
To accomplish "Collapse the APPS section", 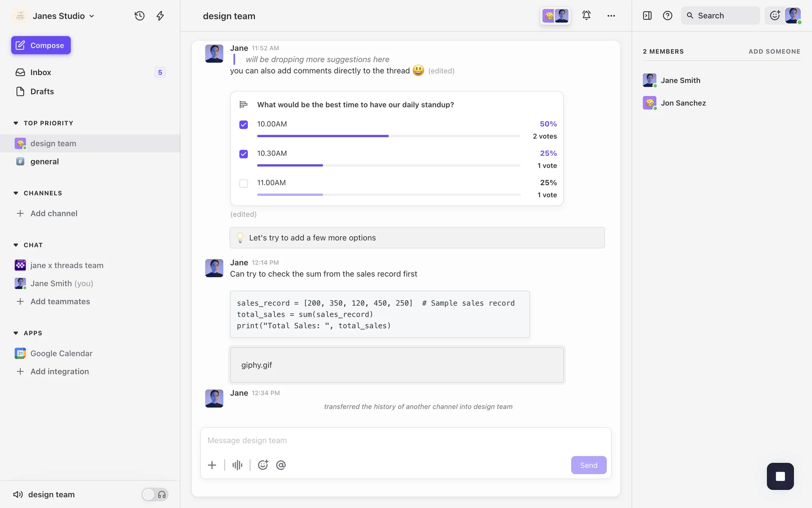I will pyautogui.click(x=16, y=333).
